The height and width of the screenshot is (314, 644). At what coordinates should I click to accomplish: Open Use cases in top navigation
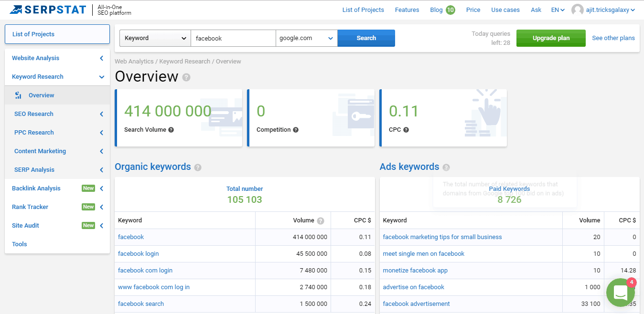(505, 10)
